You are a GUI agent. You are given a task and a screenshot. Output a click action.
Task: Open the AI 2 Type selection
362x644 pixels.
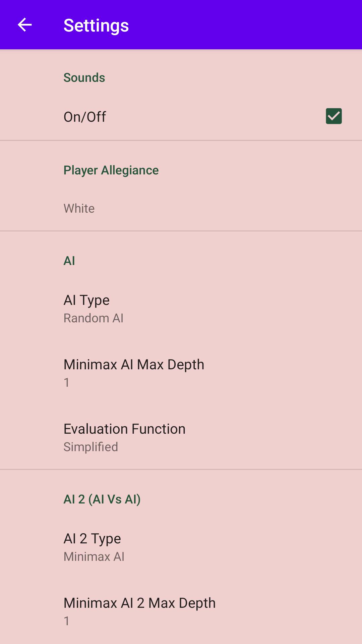[181, 547]
